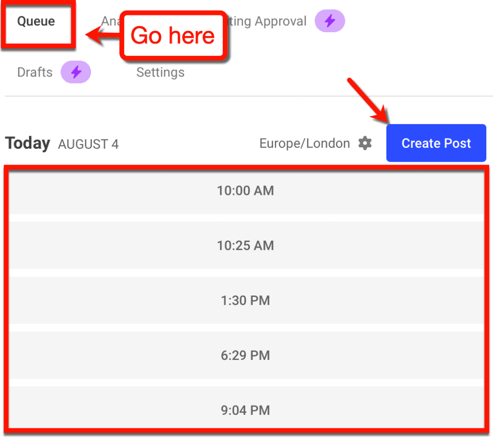493x448 pixels.
Task: Open the Awaiting Approval tab
Action: point(267,22)
